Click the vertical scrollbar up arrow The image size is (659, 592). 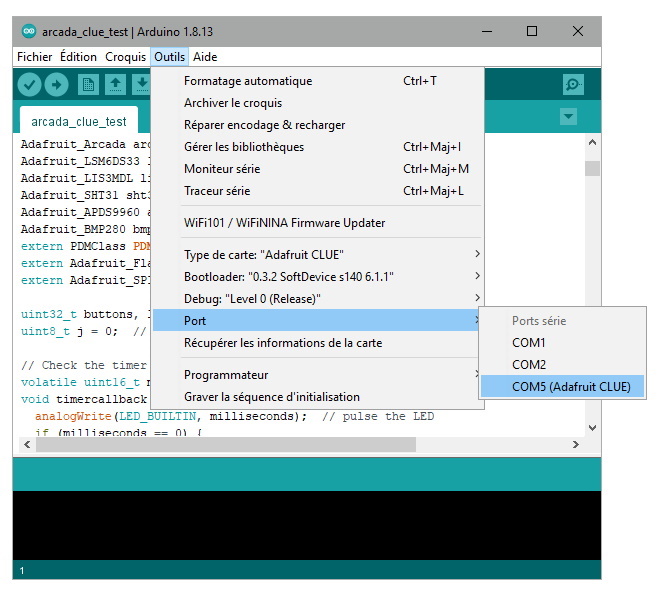click(x=593, y=142)
